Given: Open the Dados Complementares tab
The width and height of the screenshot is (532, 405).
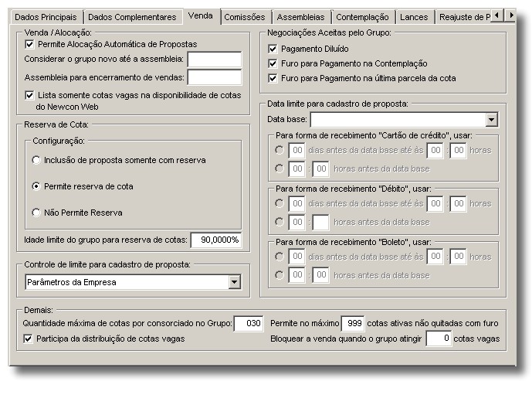Looking at the screenshot, I should click(x=132, y=17).
